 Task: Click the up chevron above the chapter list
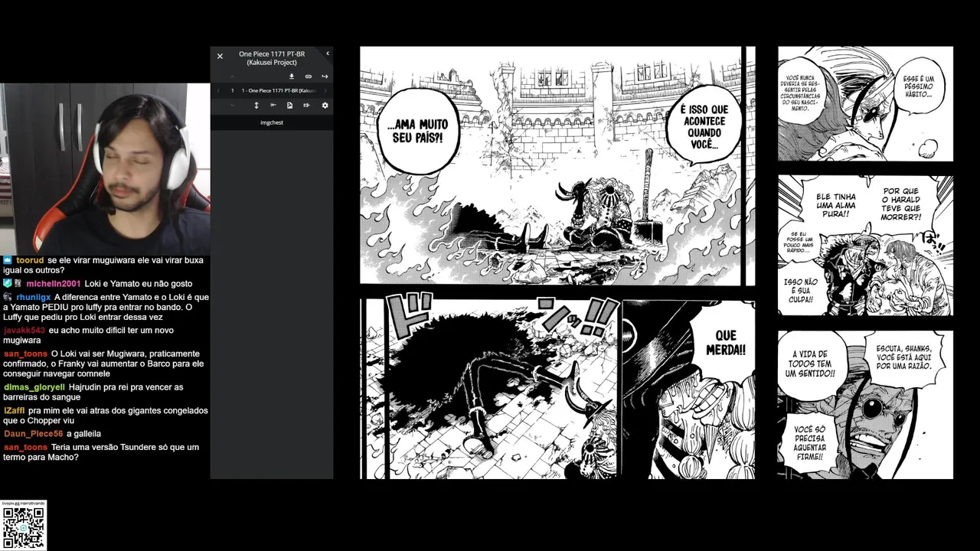(x=232, y=77)
